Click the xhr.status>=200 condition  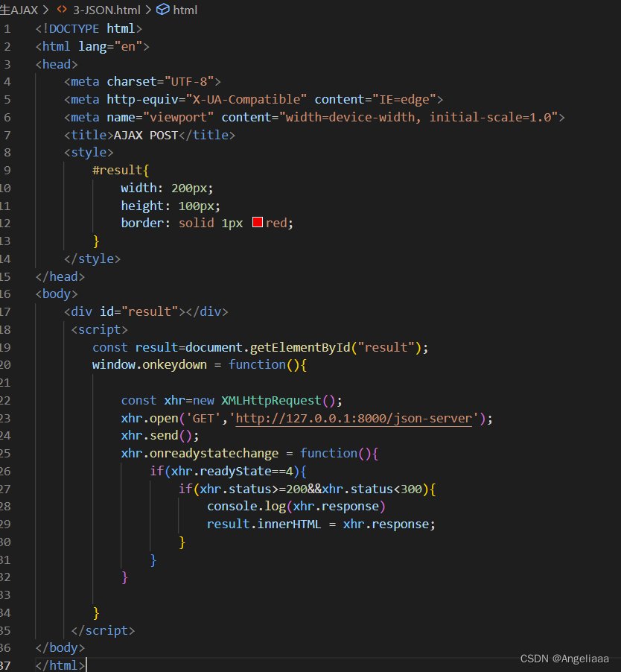click(x=254, y=489)
